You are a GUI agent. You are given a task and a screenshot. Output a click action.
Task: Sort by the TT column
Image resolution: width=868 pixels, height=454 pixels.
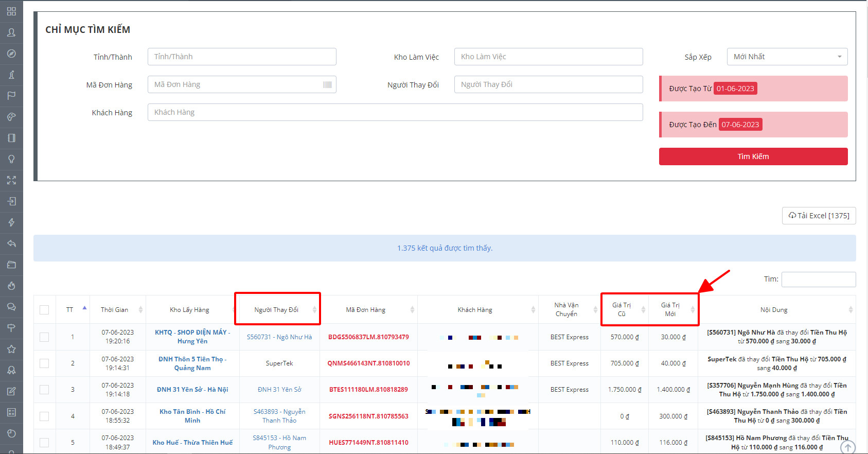coord(73,309)
